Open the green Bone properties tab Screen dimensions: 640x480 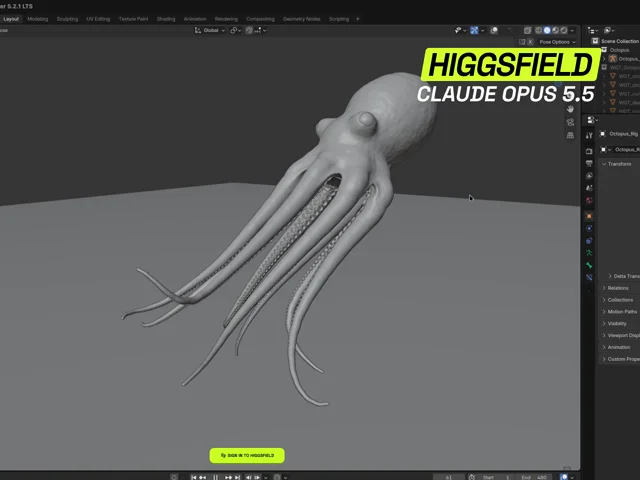pyautogui.click(x=589, y=265)
